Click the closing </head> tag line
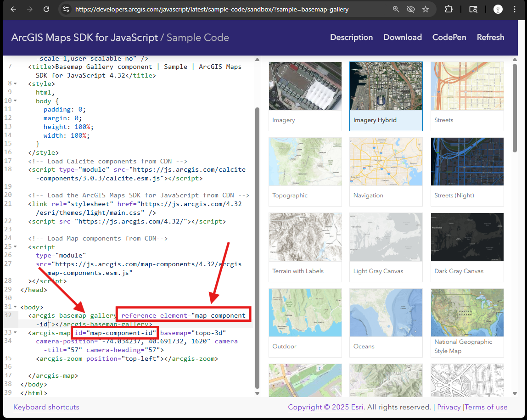 (x=34, y=290)
